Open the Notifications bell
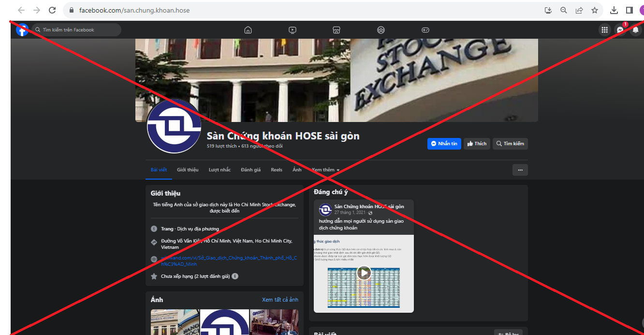This screenshot has height=335, width=644. click(x=635, y=30)
